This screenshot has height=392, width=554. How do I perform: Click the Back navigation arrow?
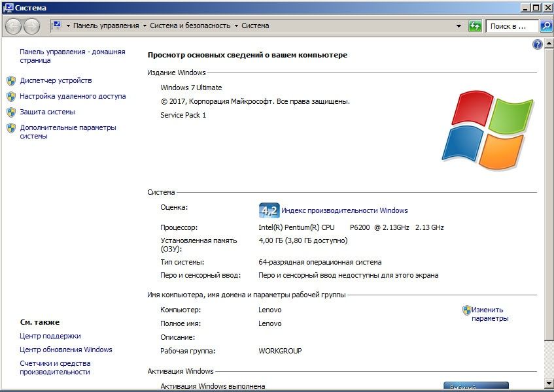14,26
